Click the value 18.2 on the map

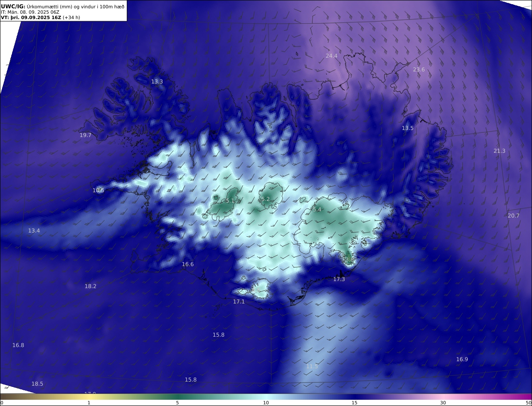click(91, 286)
